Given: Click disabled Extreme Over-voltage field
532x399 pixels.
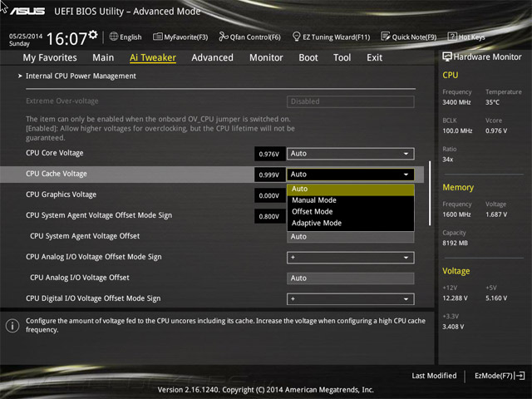Looking at the screenshot, I should coord(351,101).
